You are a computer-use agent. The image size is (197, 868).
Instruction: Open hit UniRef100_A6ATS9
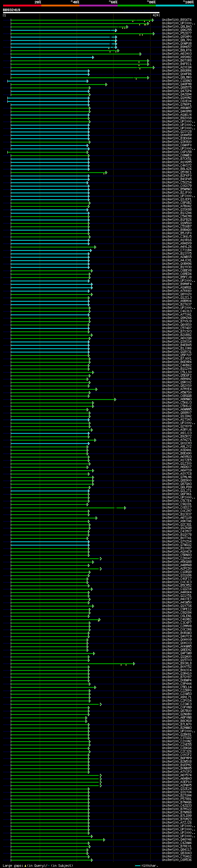[x=177, y=470]
